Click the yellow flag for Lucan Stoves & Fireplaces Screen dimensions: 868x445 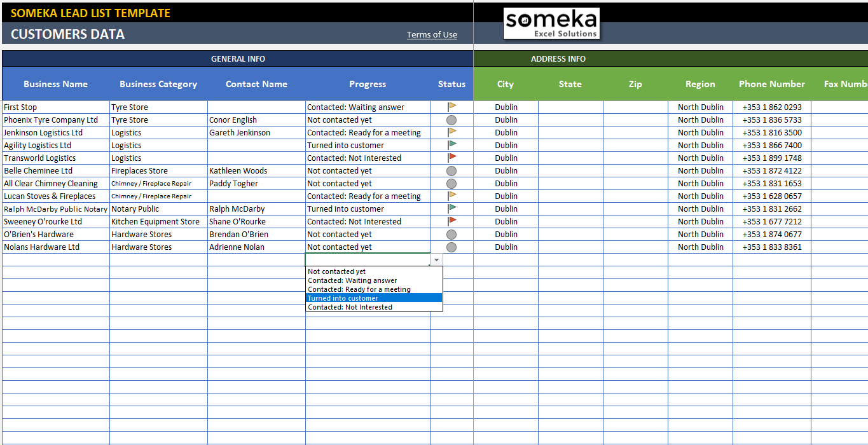[451, 196]
